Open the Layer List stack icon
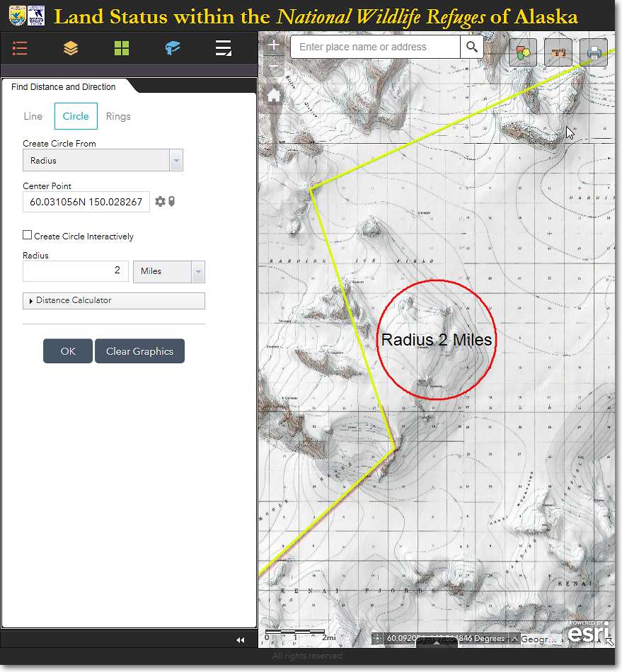Image resolution: width=622 pixels, height=672 pixels. pos(71,48)
